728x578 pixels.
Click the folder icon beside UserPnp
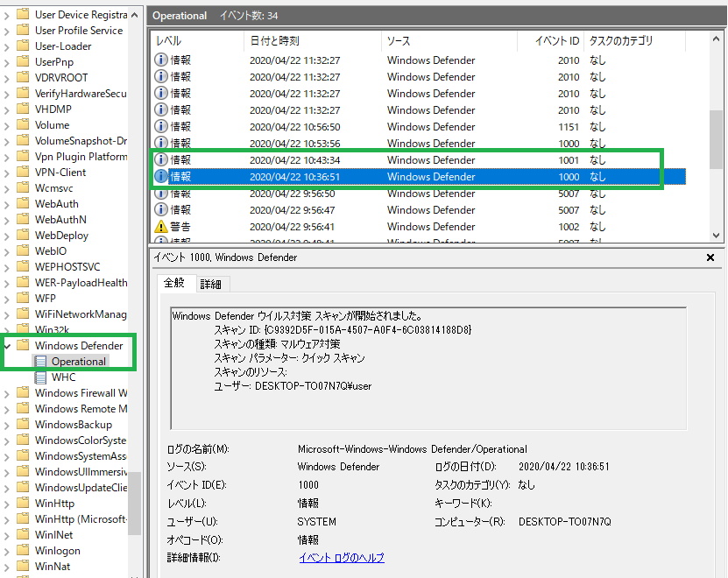(x=23, y=61)
